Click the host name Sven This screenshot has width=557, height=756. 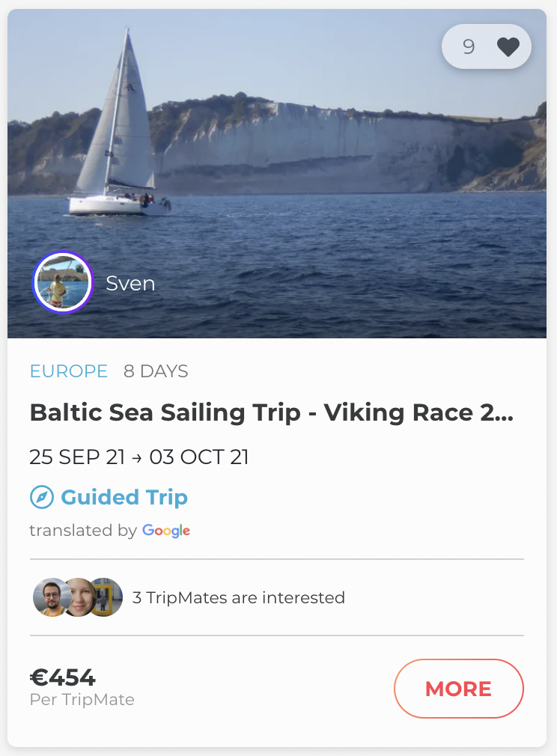pos(130,284)
